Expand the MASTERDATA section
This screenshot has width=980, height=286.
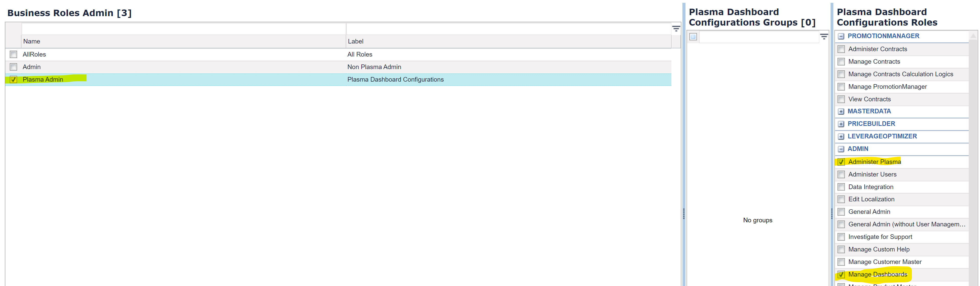pyautogui.click(x=841, y=112)
